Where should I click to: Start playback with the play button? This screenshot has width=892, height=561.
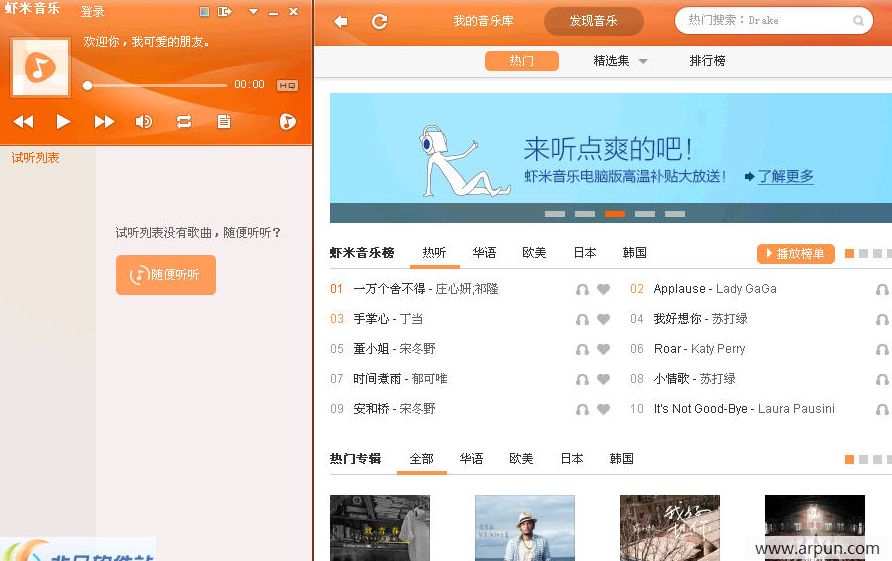(63, 121)
